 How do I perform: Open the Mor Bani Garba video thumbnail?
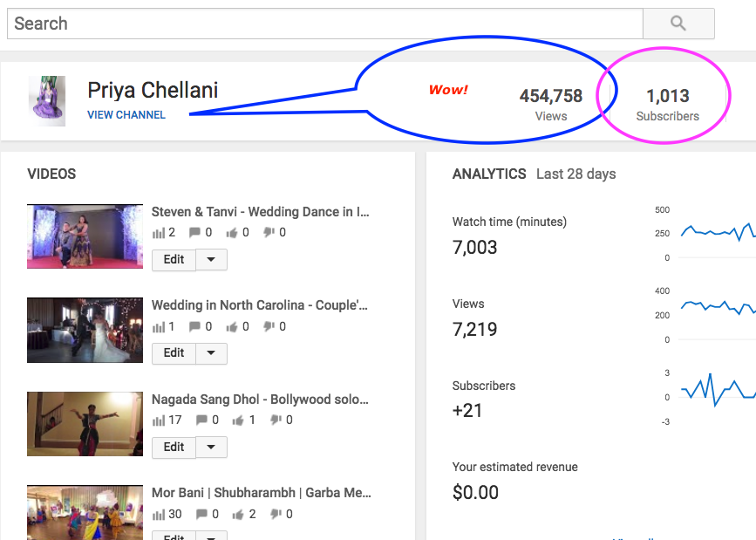[x=85, y=511]
